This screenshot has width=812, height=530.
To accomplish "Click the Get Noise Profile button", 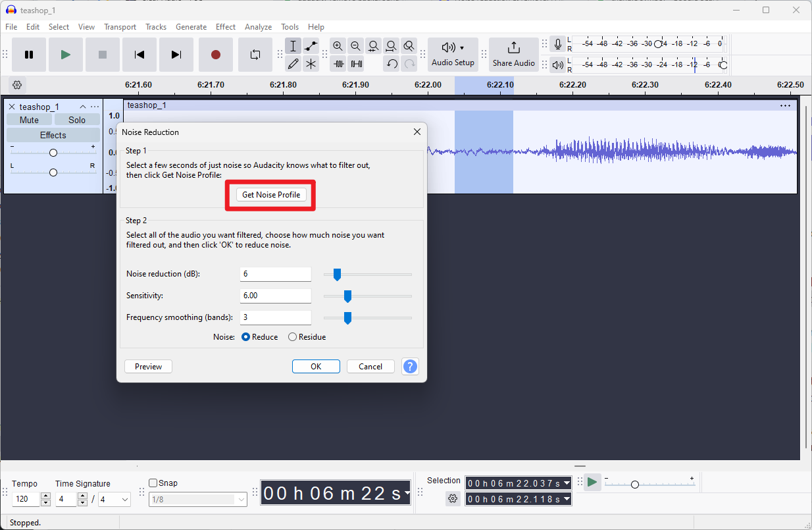I will tap(270, 194).
